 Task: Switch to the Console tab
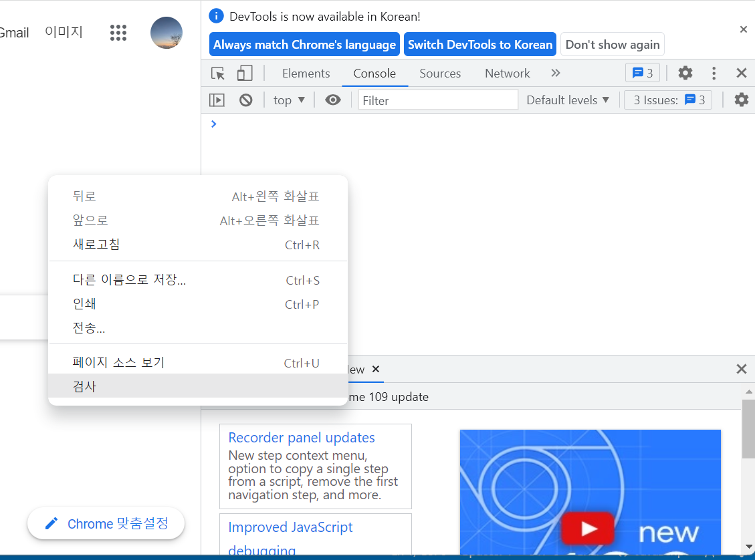pos(374,73)
